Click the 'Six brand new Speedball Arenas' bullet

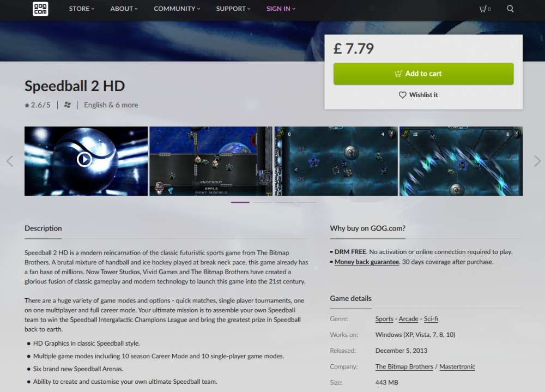click(78, 369)
